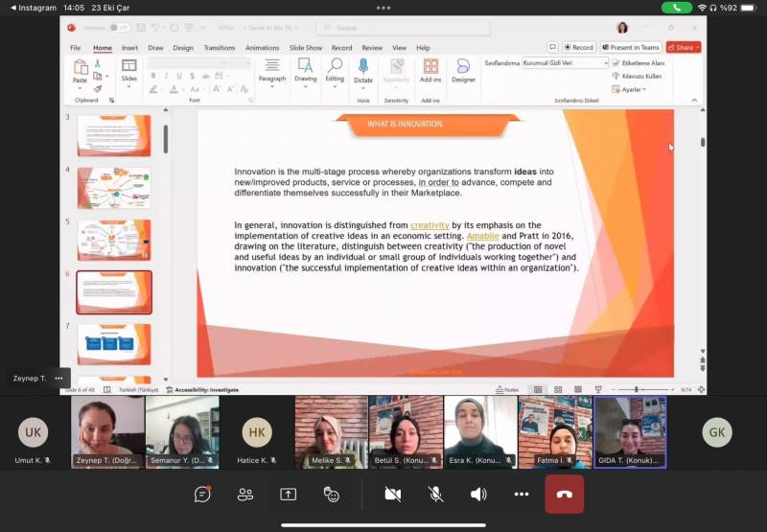The image size is (767, 532).
Task: Open the reactions emoji button
Action: tap(332, 494)
